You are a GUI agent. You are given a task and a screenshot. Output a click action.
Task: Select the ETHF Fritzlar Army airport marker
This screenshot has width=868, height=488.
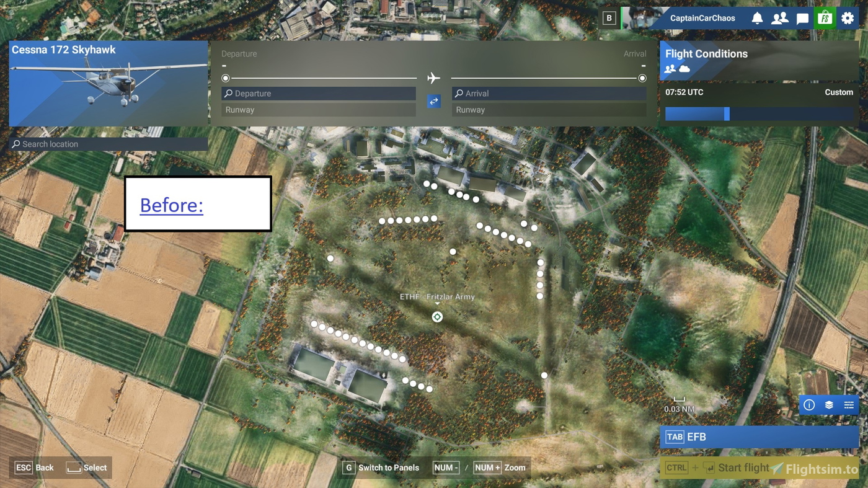pos(437,316)
